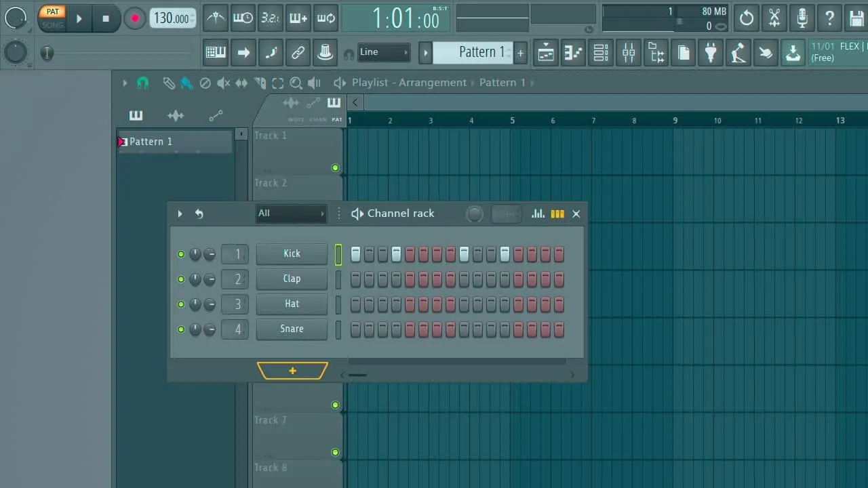The image size is (868, 488).
Task: Open the Line snap dropdown
Action: [384, 52]
